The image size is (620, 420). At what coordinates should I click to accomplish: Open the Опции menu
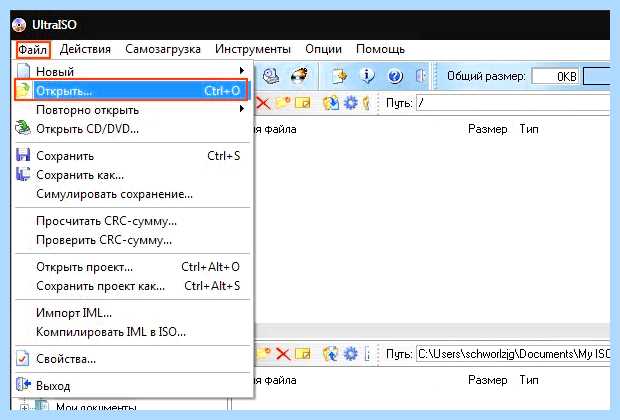323,49
